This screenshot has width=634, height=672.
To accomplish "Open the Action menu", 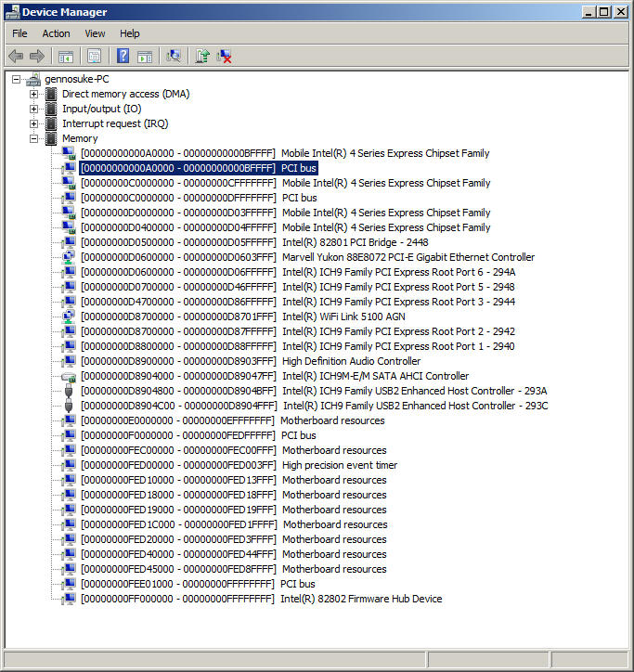I will point(56,33).
